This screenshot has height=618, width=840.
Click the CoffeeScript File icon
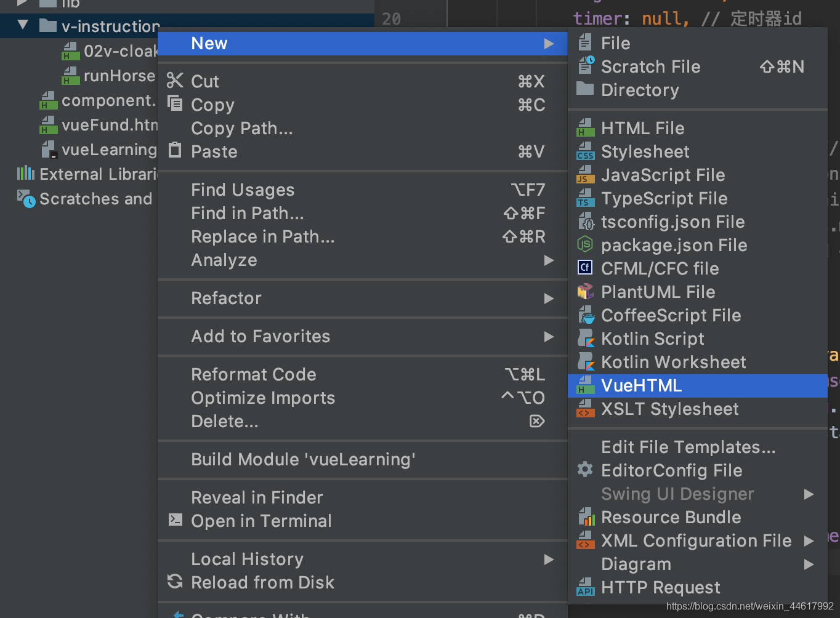pyautogui.click(x=586, y=315)
